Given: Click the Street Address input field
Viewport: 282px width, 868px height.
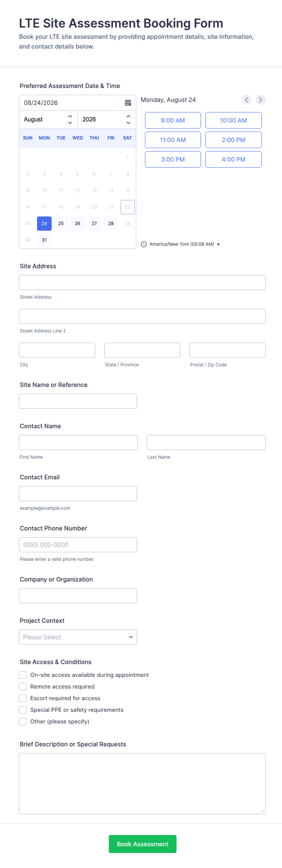Looking at the screenshot, I should pos(142,283).
